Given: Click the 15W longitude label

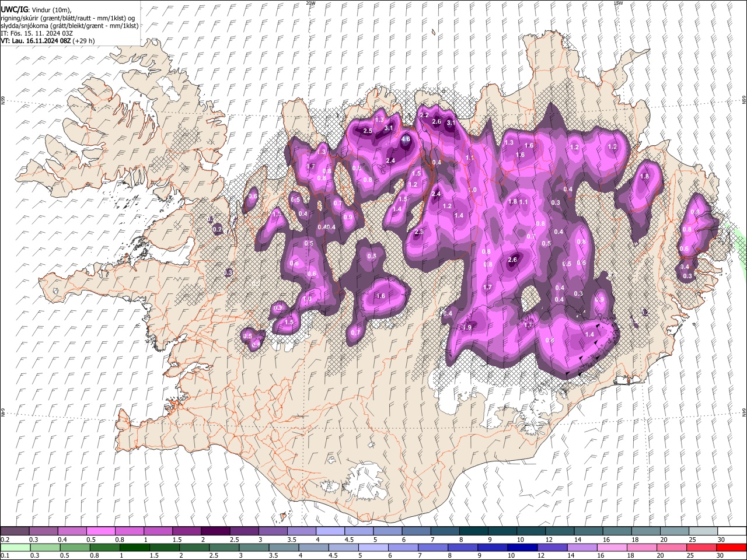Looking at the screenshot, I should click(x=618, y=3).
